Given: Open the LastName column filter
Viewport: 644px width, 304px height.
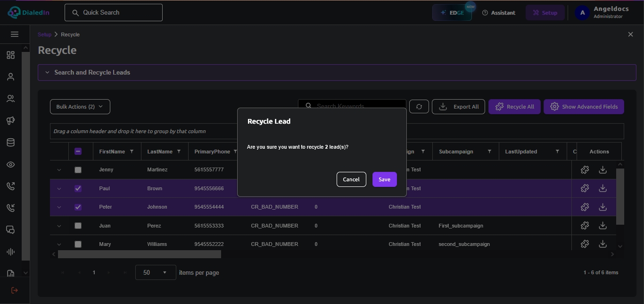Looking at the screenshot, I should point(179,152).
